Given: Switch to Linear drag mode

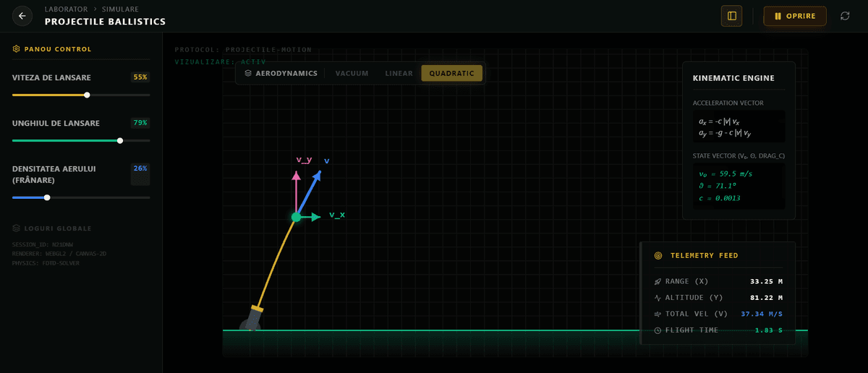Looking at the screenshot, I should coord(399,73).
